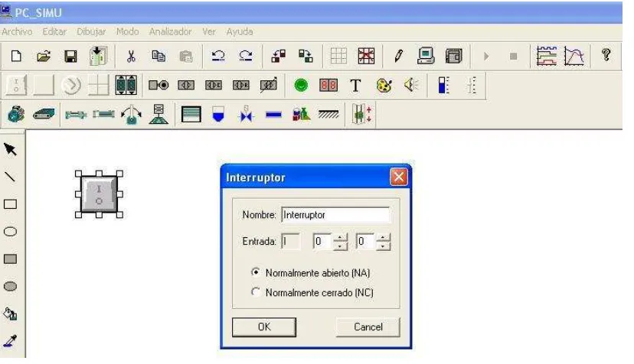Image resolution: width=634 pixels, height=364 pixels.
Task: Select the pencil edit mode icon
Action: click(x=398, y=56)
